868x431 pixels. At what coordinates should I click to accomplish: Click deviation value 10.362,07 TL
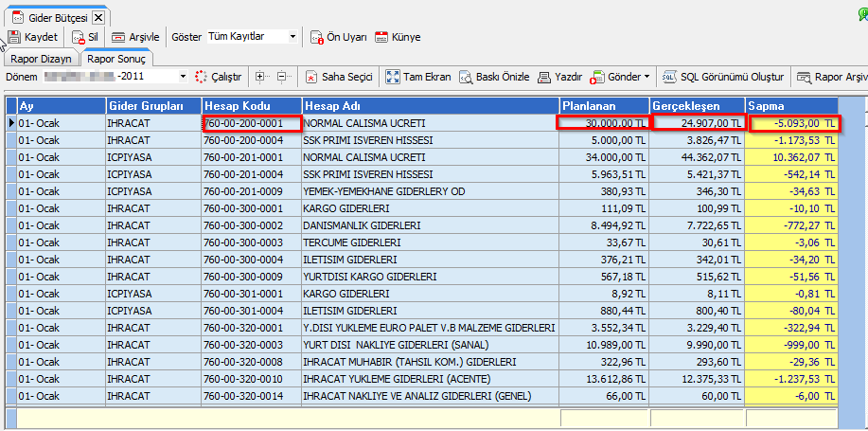tap(791, 157)
